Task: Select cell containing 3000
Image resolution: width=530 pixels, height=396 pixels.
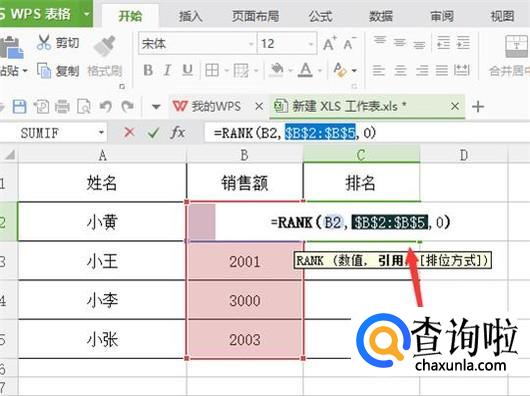Action: coord(245,300)
